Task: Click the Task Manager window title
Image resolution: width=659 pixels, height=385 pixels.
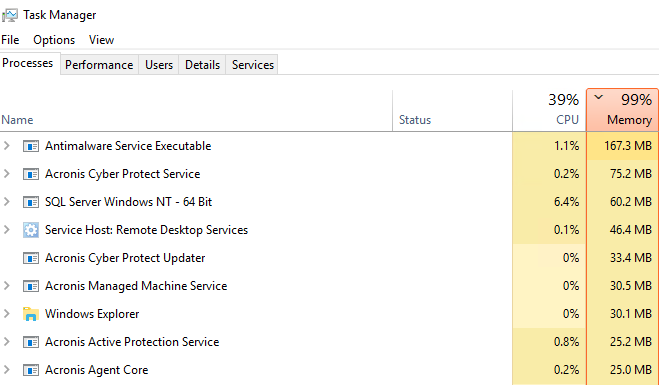Action: [x=60, y=15]
